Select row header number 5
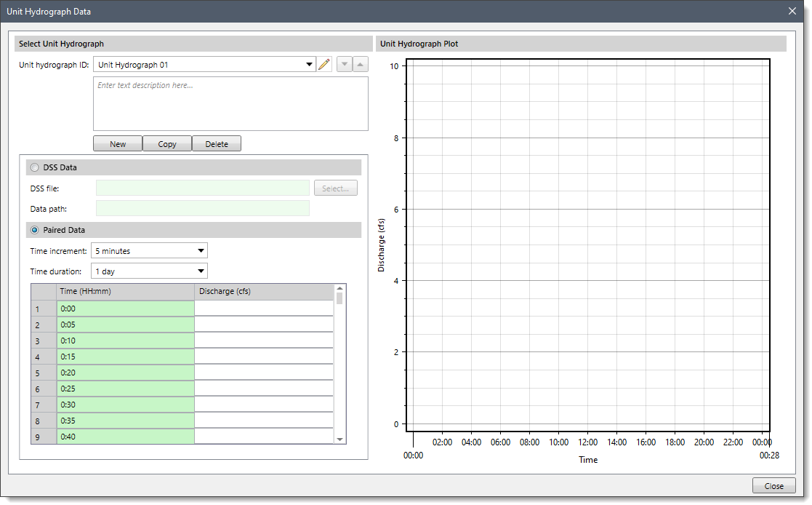 pyautogui.click(x=44, y=373)
